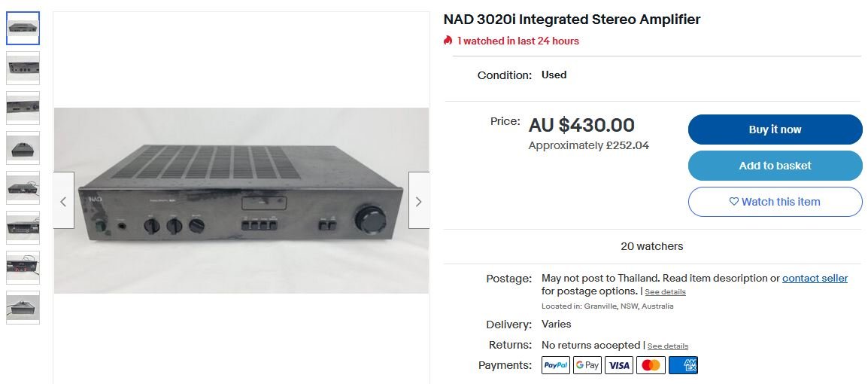Select the second thumbnail image
This screenshot has height=384, width=868.
pos(23,69)
